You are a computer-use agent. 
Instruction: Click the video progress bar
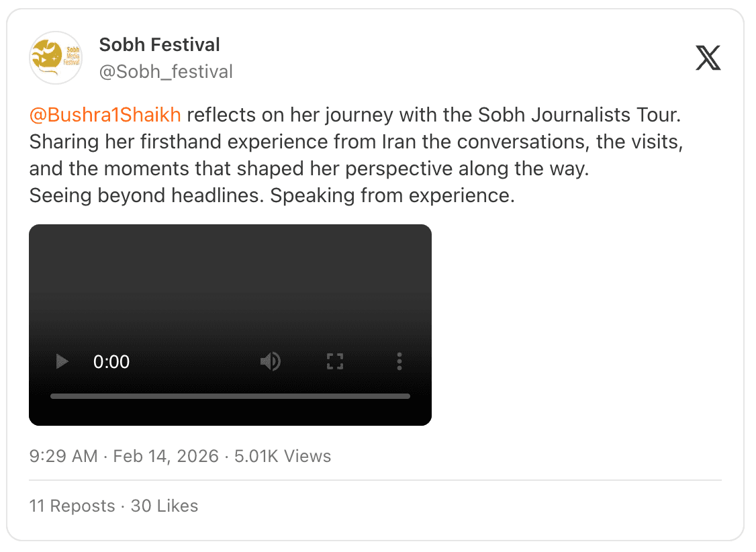[230, 396]
